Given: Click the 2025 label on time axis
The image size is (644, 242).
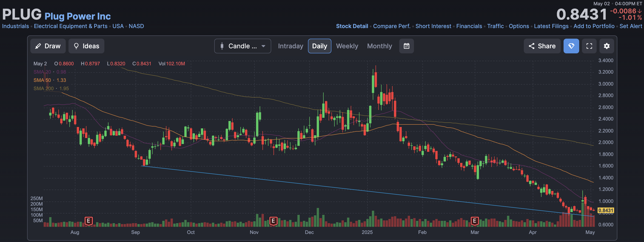Looking at the screenshot, I should click(367, 232).
